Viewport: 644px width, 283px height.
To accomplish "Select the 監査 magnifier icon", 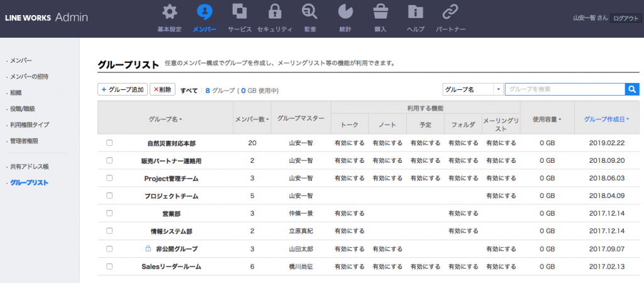I will click(309, 13).
